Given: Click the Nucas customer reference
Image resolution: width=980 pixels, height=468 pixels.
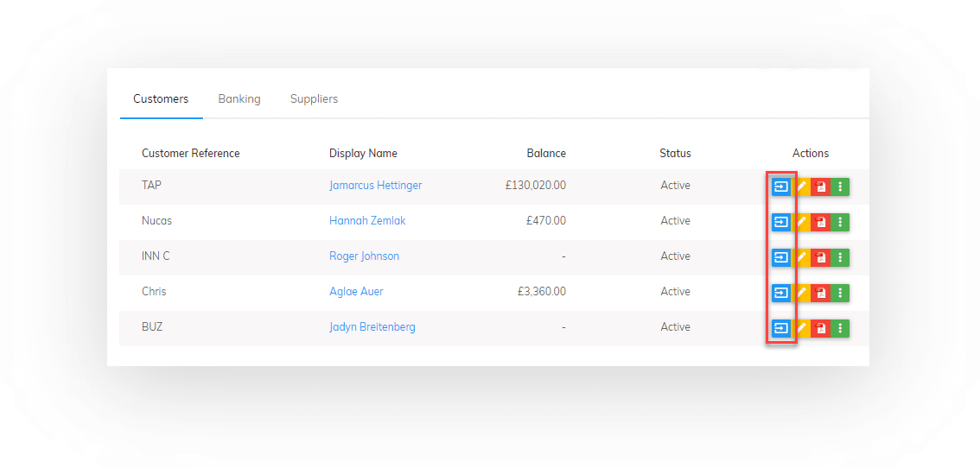Looking at the screenshot, I should point(157,220).
